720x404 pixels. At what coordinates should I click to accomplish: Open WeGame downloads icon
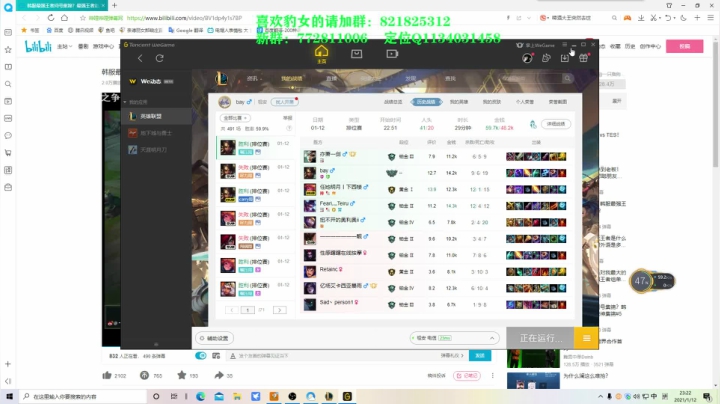coord(564,58)
